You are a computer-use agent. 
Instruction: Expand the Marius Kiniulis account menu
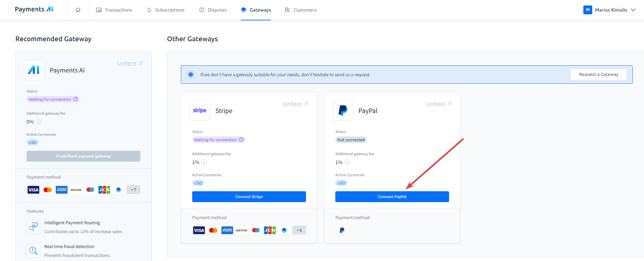(x=610, y=10)
